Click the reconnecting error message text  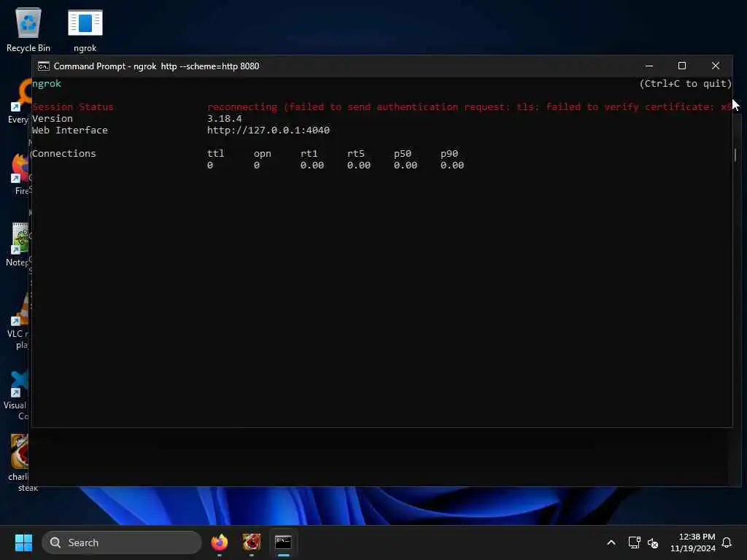[x=469, y=106]
